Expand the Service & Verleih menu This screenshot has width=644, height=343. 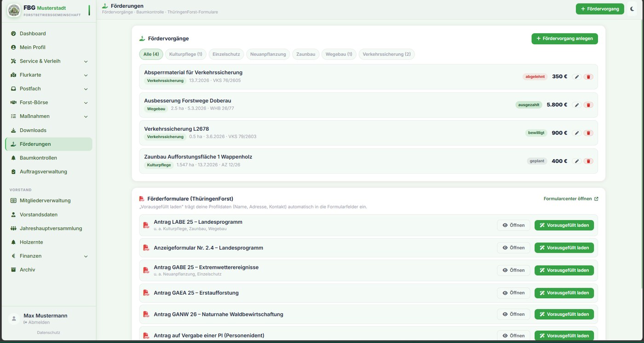pyautogui.click(x=48, y=61)
